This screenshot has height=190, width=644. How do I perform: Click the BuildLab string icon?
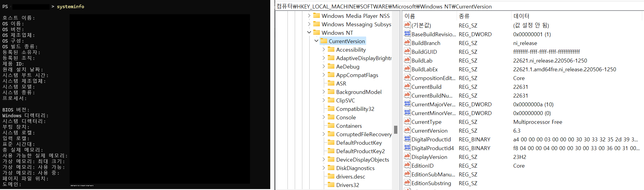(x=407, y=60)
